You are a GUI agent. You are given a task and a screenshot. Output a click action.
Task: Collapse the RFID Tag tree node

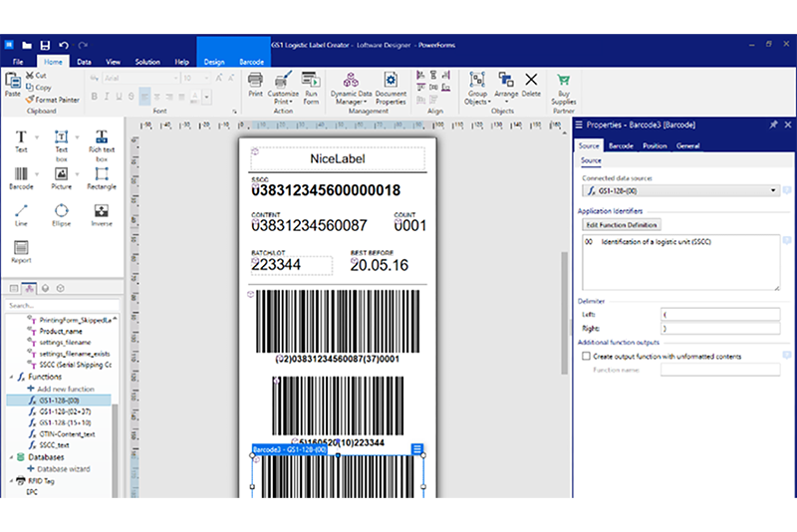[x=11, y=480]
